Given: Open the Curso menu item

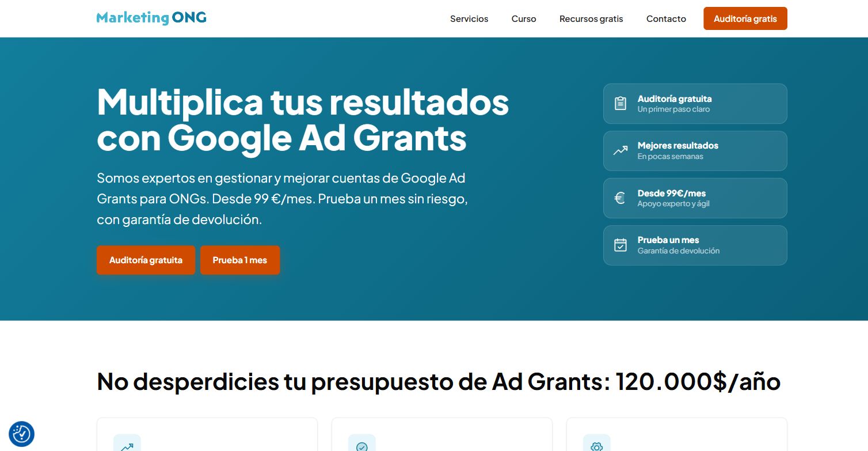Looking at the screenshot, I should pos(524,19).
